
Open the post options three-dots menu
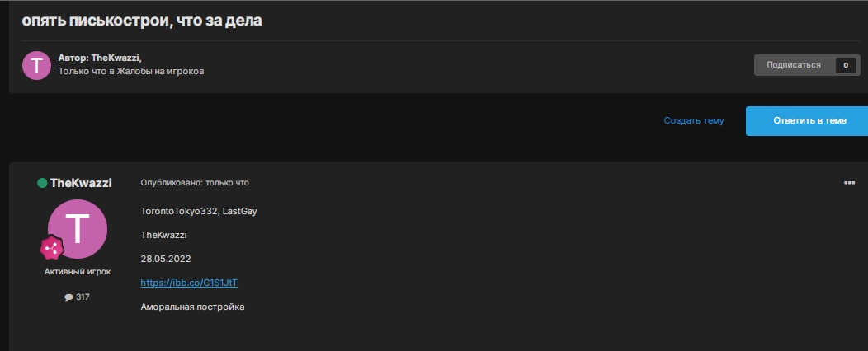[x=849, y=183]
